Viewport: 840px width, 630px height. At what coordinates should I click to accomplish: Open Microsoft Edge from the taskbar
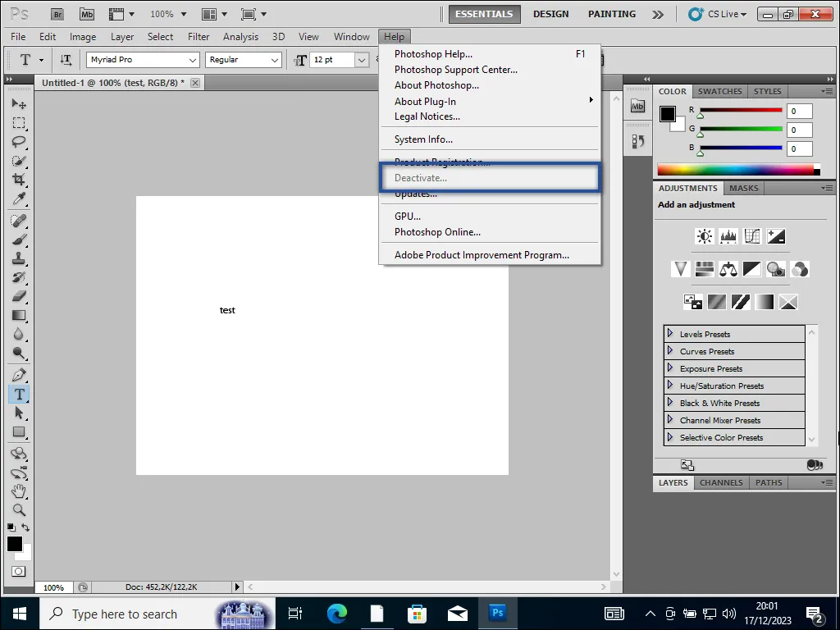pos(337,614)
